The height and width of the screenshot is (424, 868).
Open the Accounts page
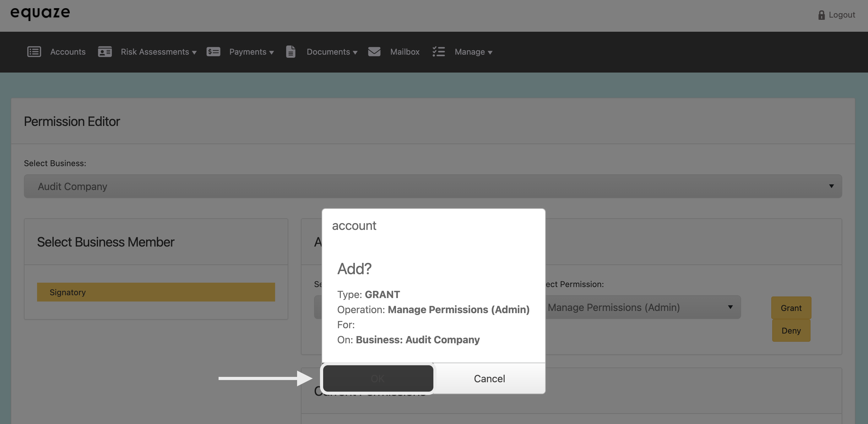(x=68, y=52)
